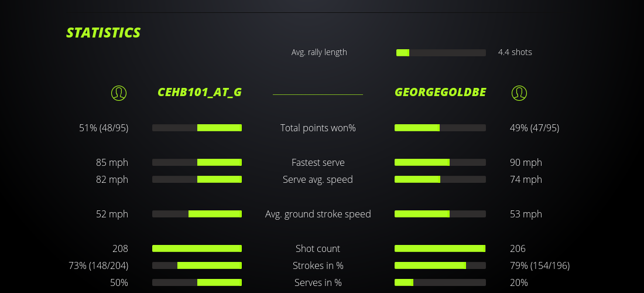
Task: Click the Avg. rally length progress bar
Action: pos(441,53)
